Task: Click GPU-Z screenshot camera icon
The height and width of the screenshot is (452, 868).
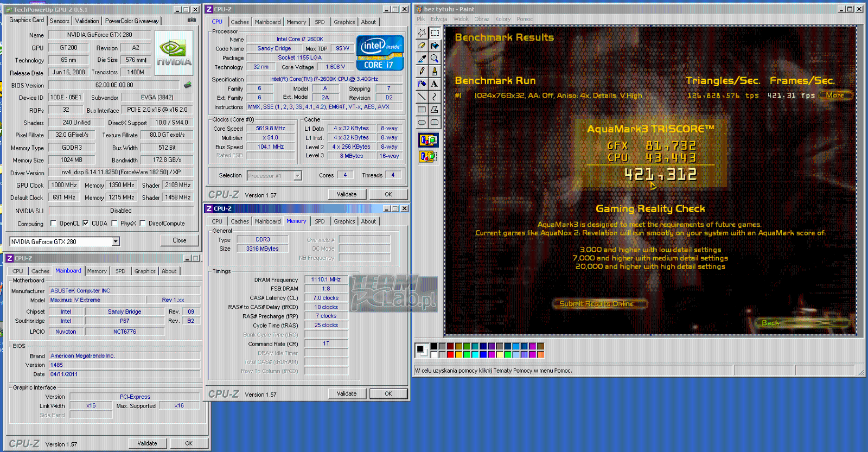Action: (192, 20)
